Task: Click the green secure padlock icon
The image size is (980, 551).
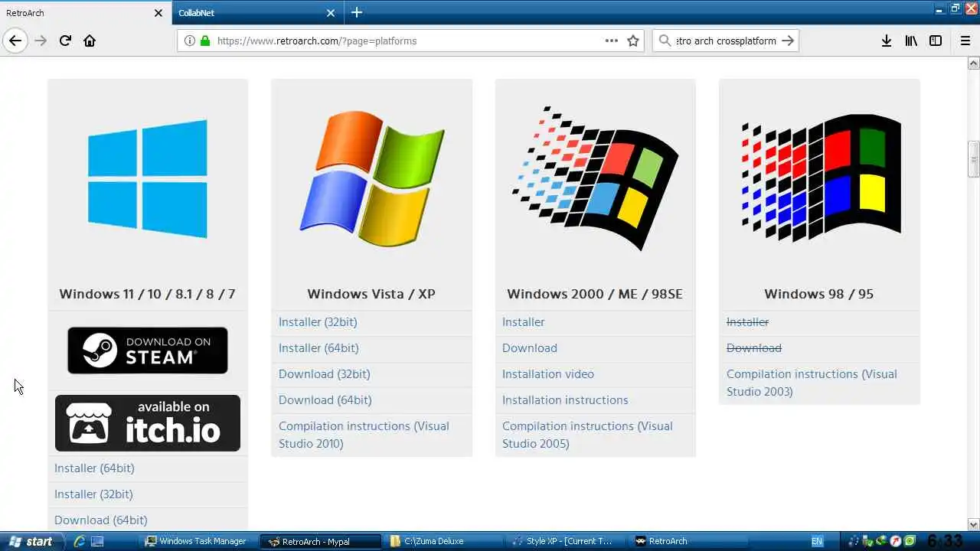Action: coord(204,41)
